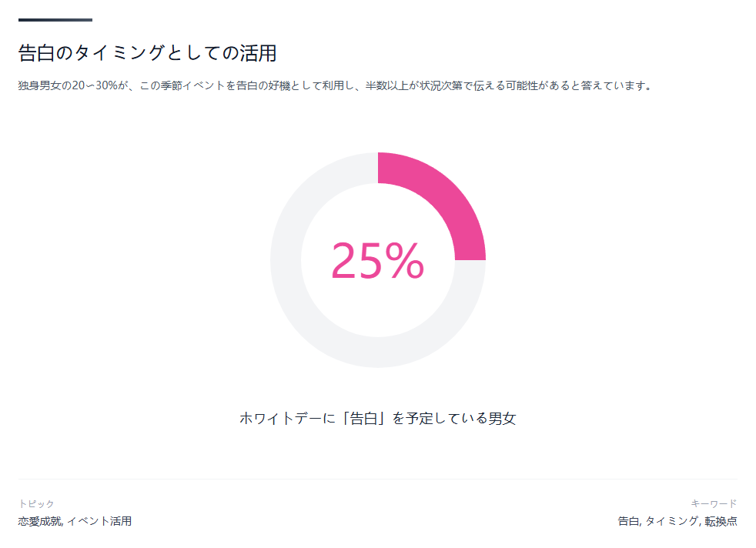Viewport: 756px width, 548px height.
Task: Select the 告白 keyword in the footer
Action: (x=628, y=521)
